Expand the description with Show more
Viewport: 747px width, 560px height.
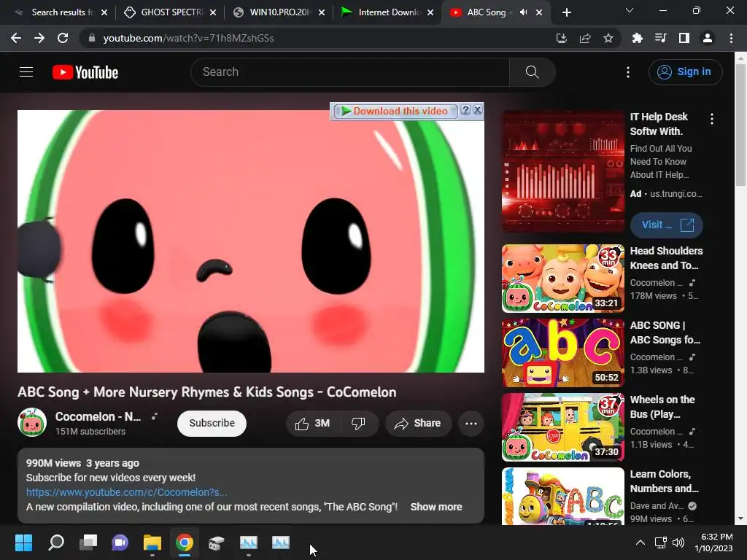point(436,507)
